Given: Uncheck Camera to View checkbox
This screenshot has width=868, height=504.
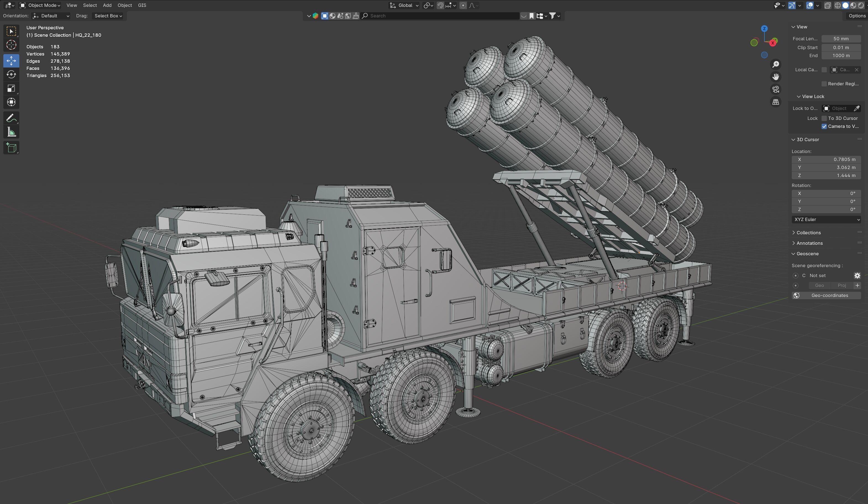Looking at the screenshot, I should click(824, 127).
